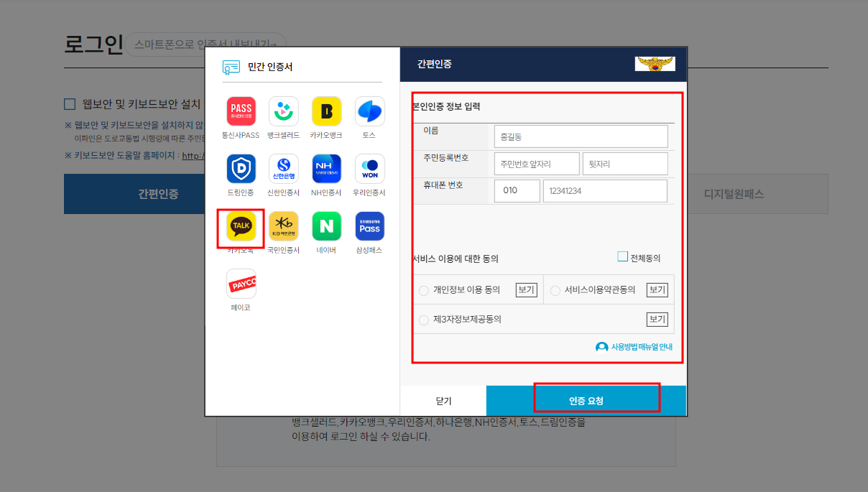Select the 서비스이용약관동의 radio button
Image resolution: width=868 pixels, height=492 pixels.
[x=555, y=291]
